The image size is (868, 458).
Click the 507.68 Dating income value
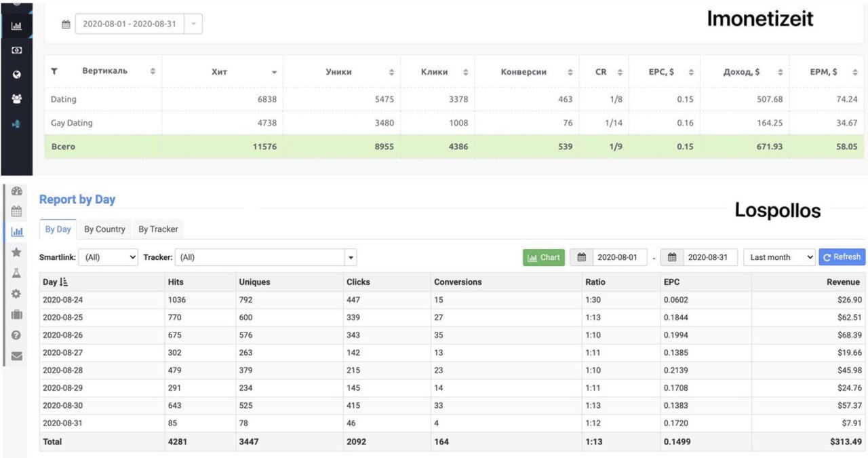pyautogui.click(x=770, y=99)
